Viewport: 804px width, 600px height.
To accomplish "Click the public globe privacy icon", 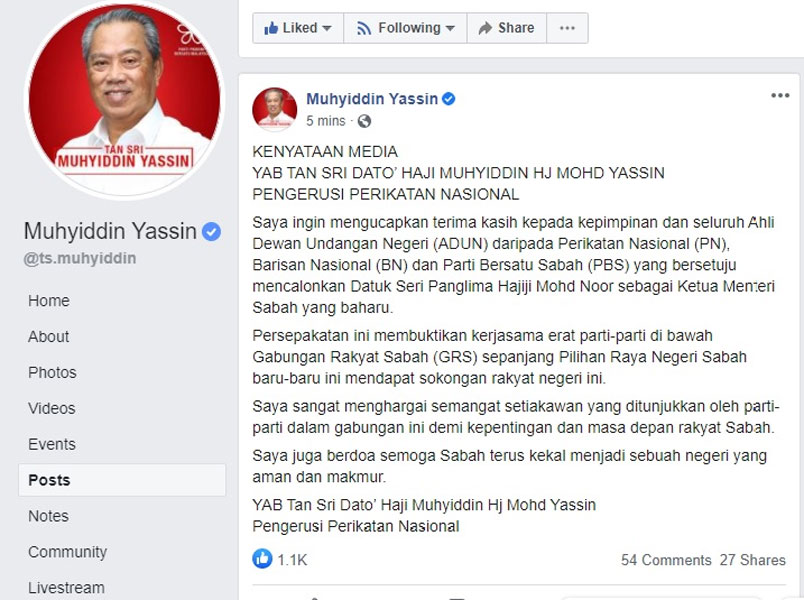I will tap(365, 121).
